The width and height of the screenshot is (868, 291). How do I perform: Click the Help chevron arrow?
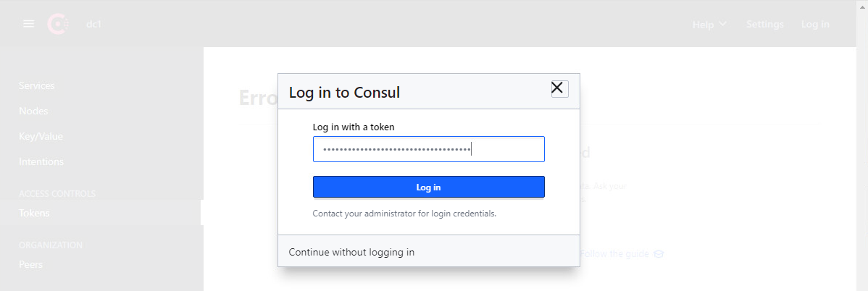click(722, 25)
